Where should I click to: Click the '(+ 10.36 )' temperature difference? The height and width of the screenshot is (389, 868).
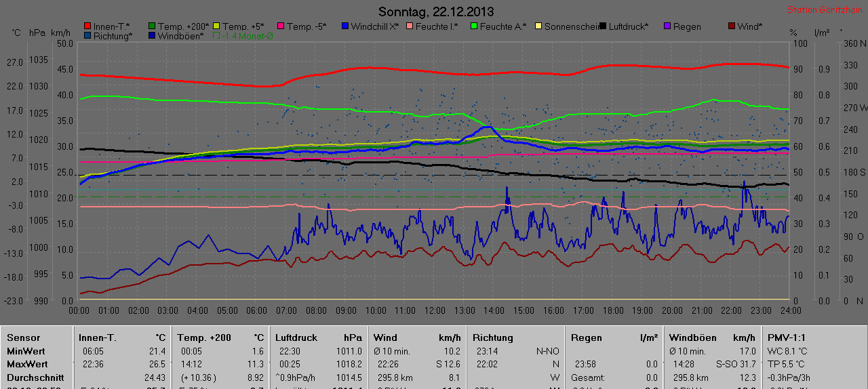[199, 377]
